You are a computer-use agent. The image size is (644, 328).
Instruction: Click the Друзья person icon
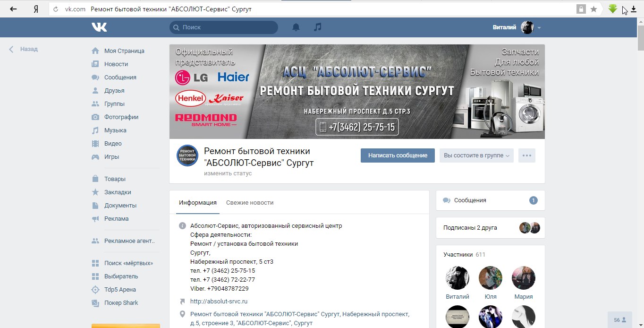[x=95, y=91]
